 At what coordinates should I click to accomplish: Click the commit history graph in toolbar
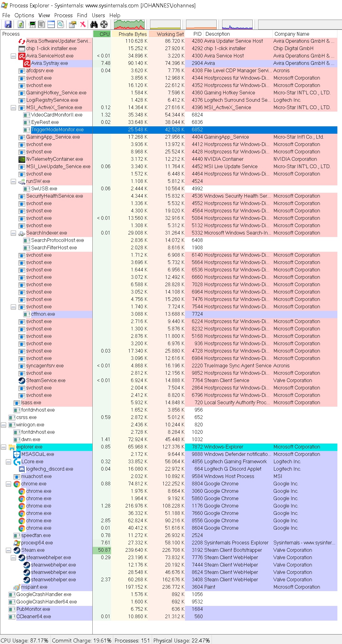tap(165, 24)
